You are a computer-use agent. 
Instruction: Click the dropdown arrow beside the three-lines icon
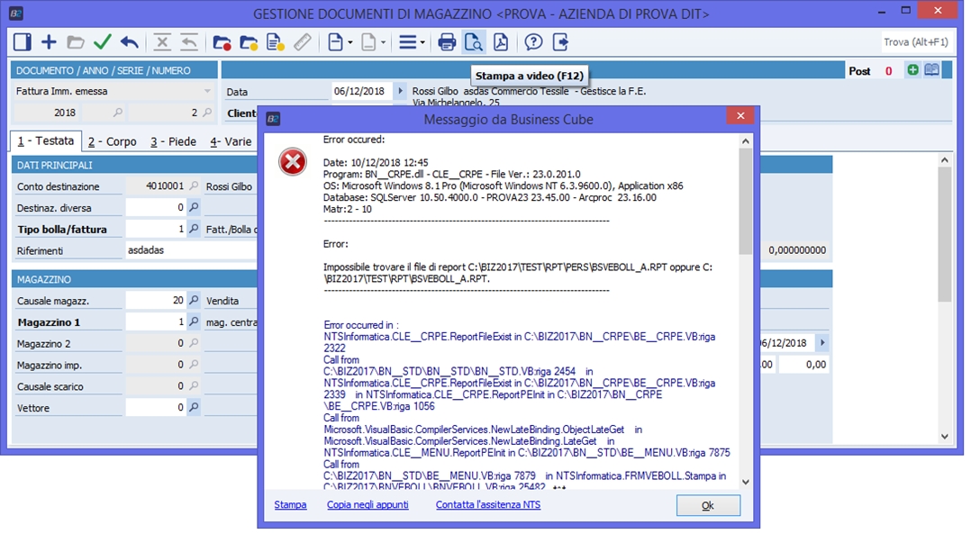coord(422,42)
